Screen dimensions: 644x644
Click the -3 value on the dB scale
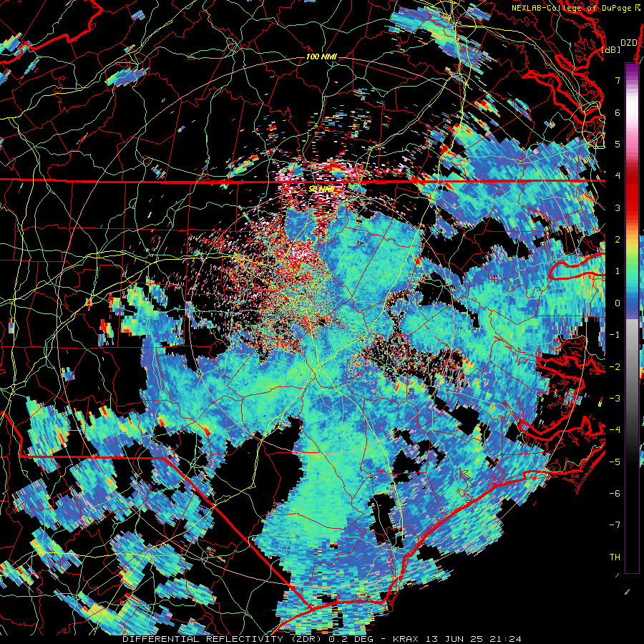tap(615, 399)
